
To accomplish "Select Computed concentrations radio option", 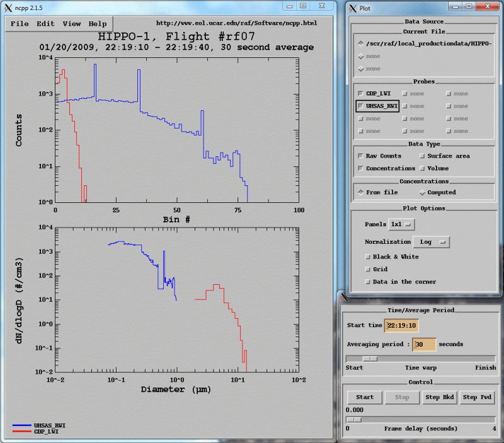I will [x=422, y=193].
